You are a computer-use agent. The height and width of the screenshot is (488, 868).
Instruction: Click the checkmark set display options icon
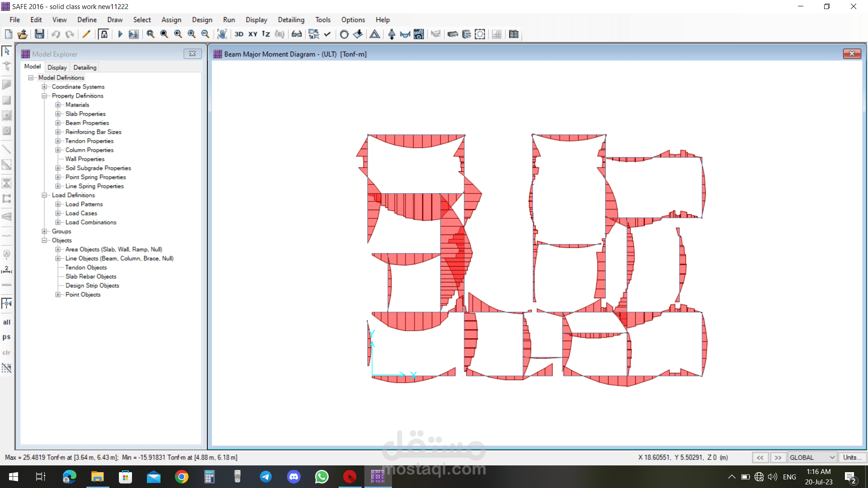coord(327,34)
